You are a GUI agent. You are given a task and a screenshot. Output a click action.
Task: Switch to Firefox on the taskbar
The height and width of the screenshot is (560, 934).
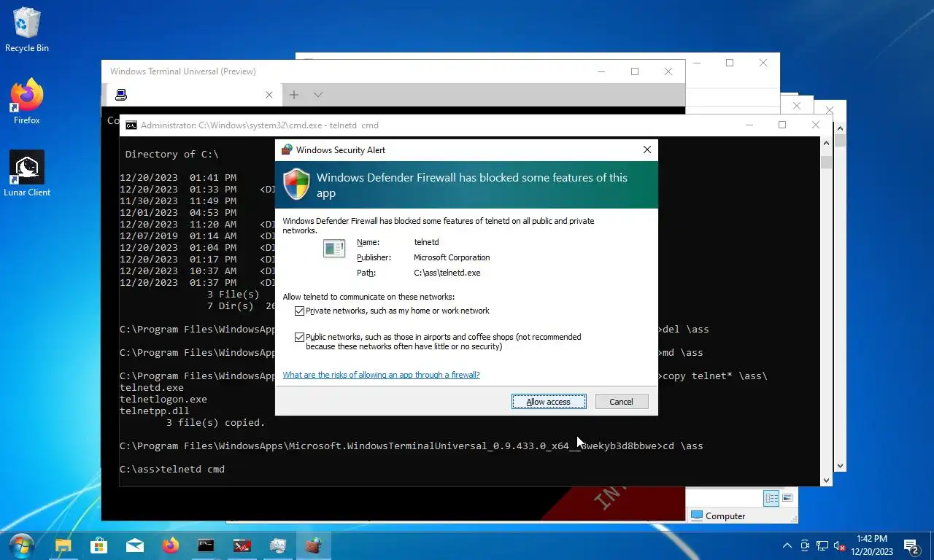[171, 545]
